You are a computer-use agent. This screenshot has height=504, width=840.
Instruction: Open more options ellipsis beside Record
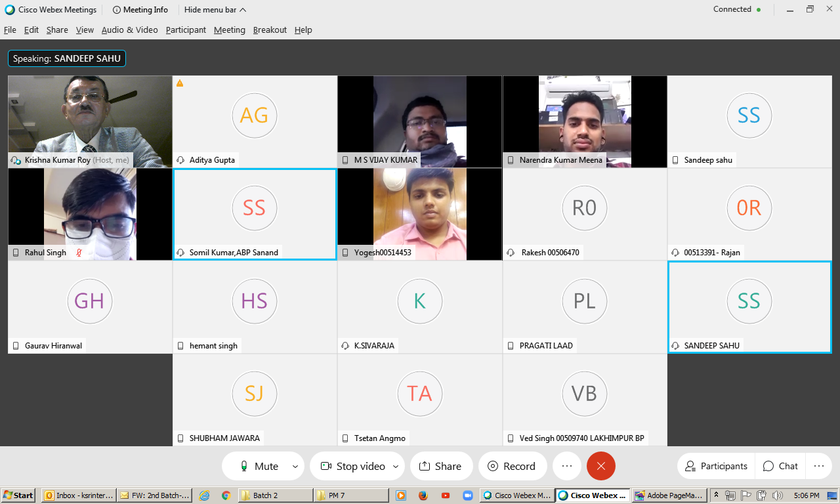tap(567, 466)
